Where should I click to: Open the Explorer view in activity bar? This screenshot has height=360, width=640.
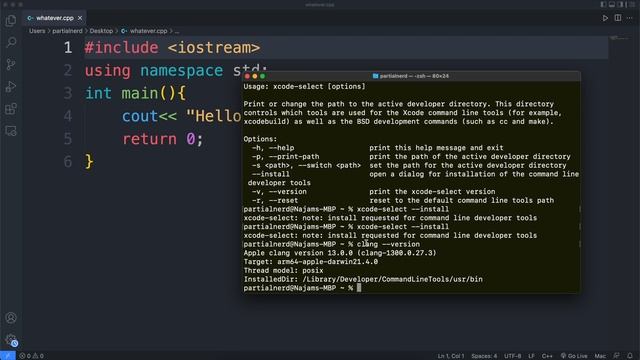11,20
